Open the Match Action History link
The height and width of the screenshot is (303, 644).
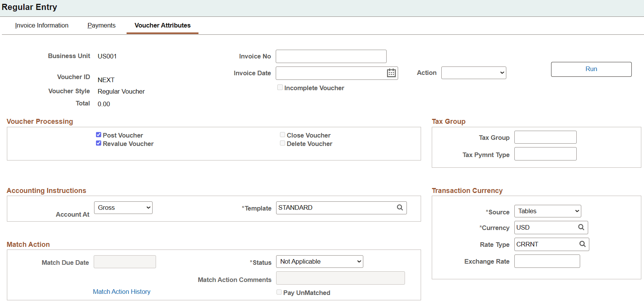[x=122, y=292]
